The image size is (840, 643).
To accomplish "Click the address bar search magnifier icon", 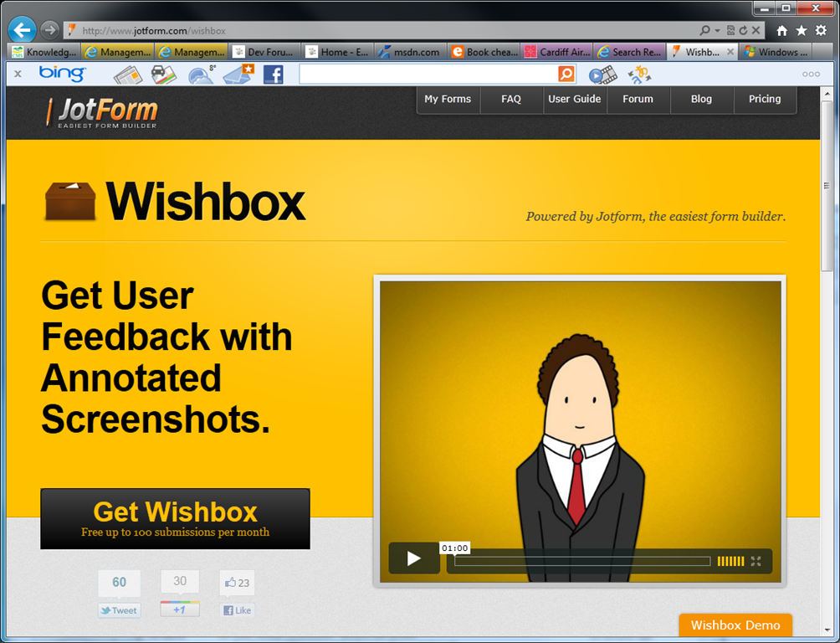I will 704,31.
